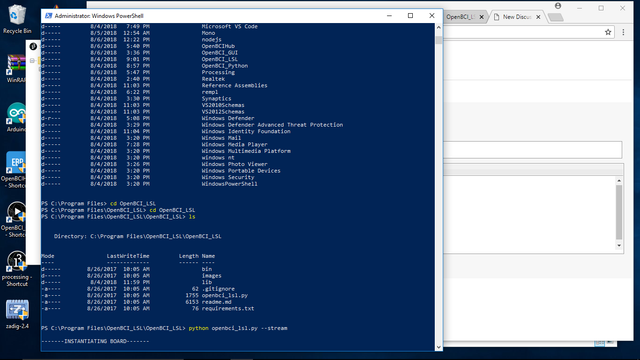This screenshot has height=360, width=640.
Task: Maximize the PowerShell window
Action: [x=410, y=16]
